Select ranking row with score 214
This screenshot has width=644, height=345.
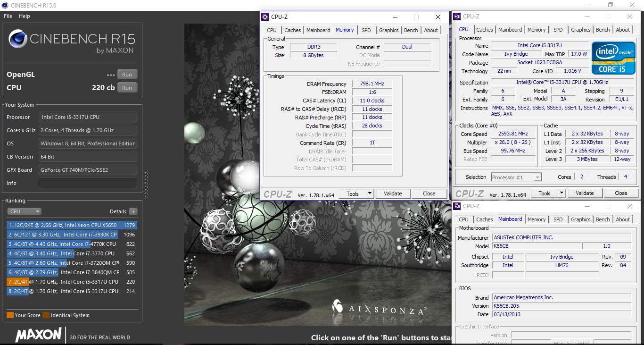point(72,291)
